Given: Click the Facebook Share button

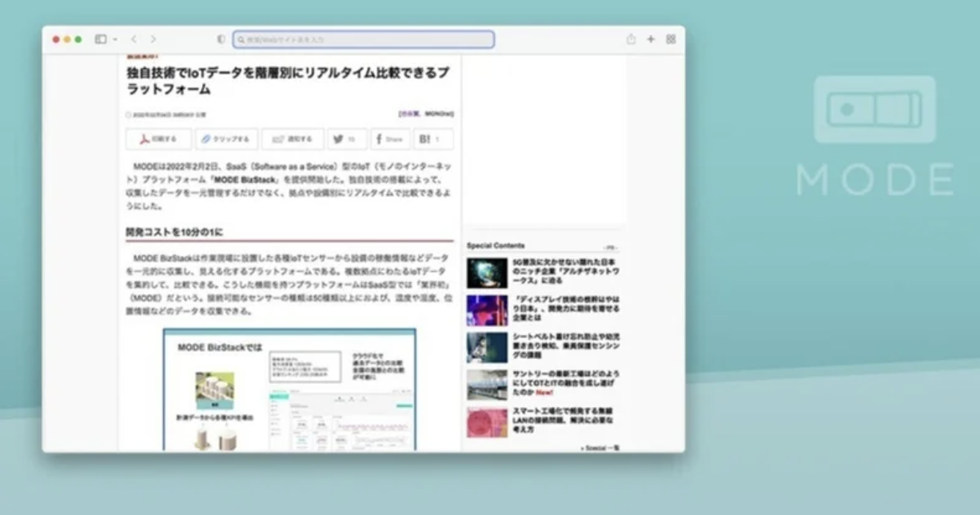Looking at the screenshot, I should (x=390, y=139).
